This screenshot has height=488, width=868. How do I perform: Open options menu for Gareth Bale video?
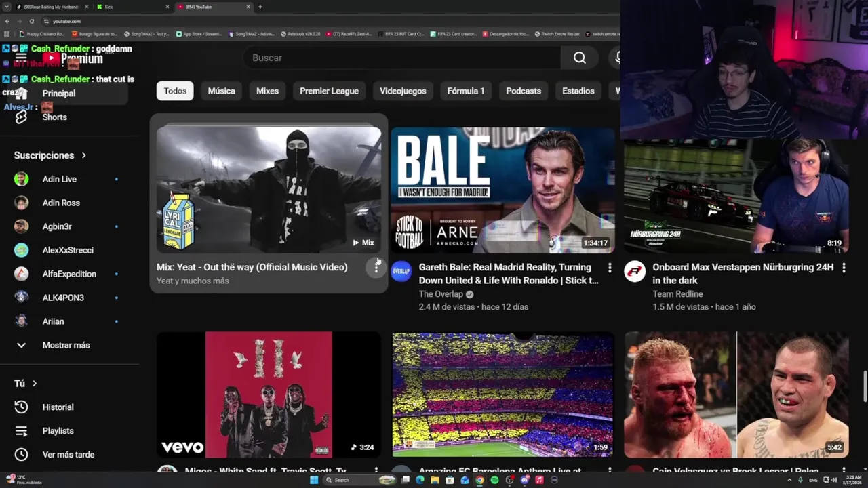(x=610, y=268)
